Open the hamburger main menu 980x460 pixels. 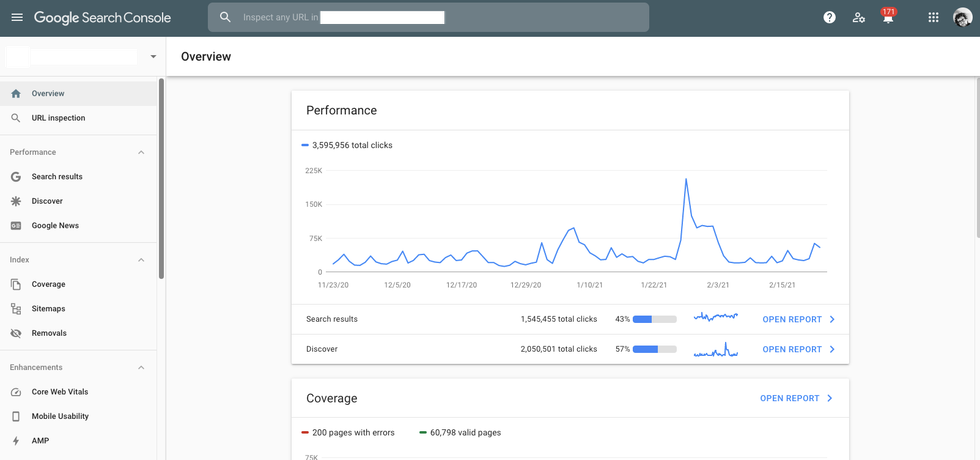click(x=17, y=18)
